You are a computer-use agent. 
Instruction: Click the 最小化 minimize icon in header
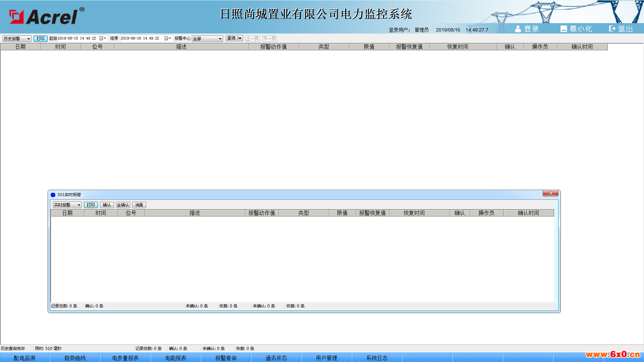[563, 29]
